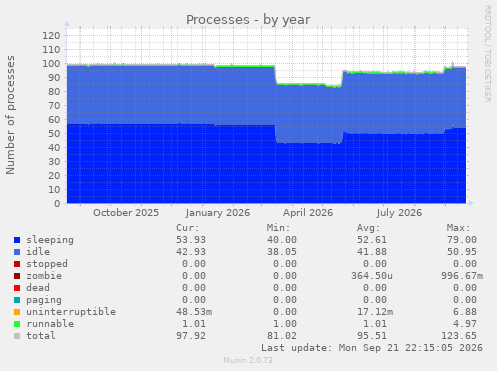Click the 'Cur:' column header

point(188,228)
